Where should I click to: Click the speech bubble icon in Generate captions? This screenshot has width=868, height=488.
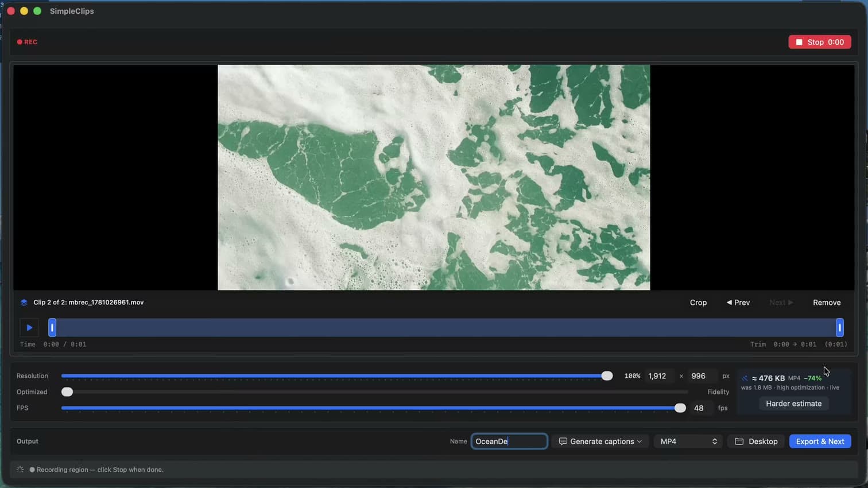coord(563,441)
